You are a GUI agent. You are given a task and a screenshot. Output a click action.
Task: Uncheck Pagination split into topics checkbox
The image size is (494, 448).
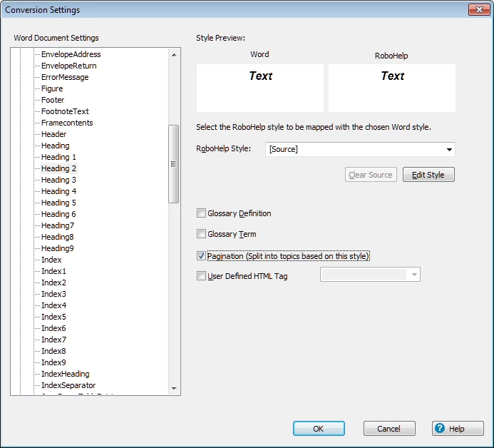pyautogui.click(x=201, y=255)
